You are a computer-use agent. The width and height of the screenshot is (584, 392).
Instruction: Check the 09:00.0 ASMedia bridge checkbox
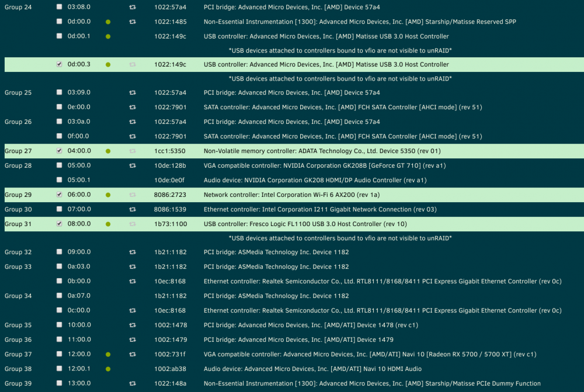pyautogui.click(x=59, y=252)
